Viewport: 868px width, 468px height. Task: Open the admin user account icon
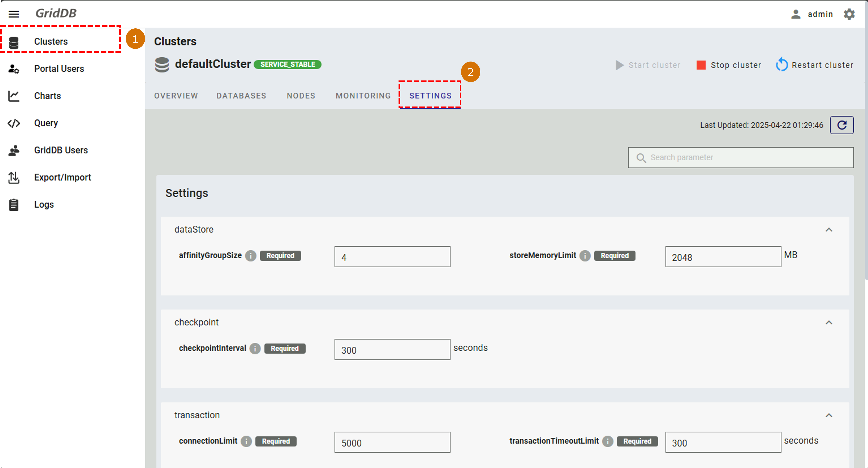tap(795, 14)
